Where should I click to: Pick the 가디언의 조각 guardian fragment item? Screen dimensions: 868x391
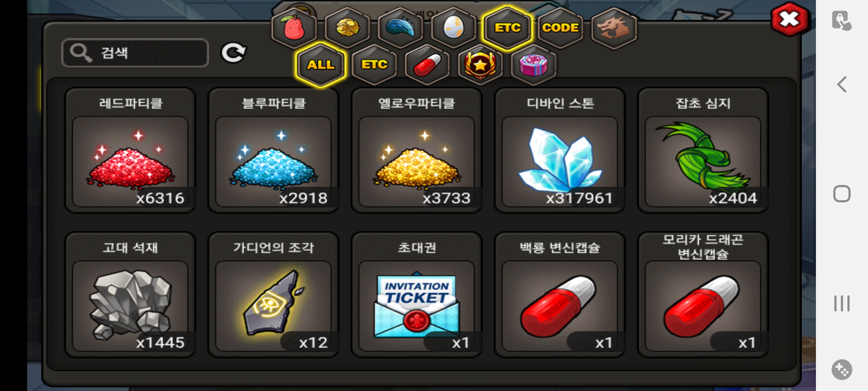tap(273, 295)
